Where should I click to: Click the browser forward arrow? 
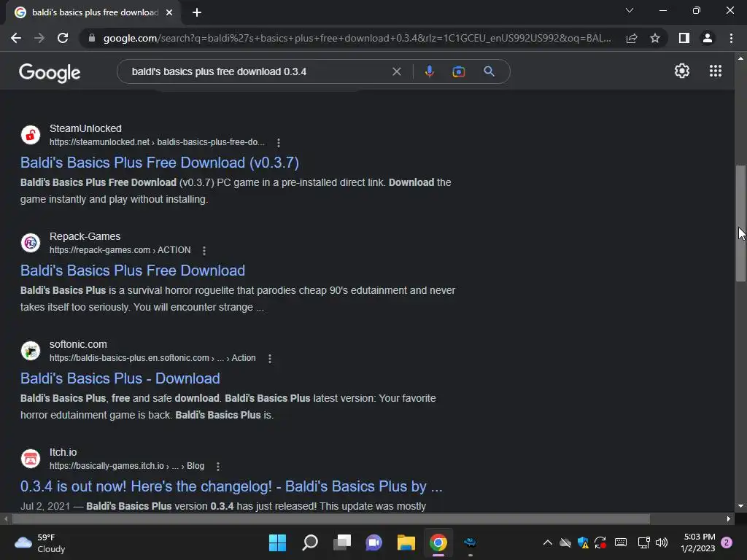pos(39,38)
